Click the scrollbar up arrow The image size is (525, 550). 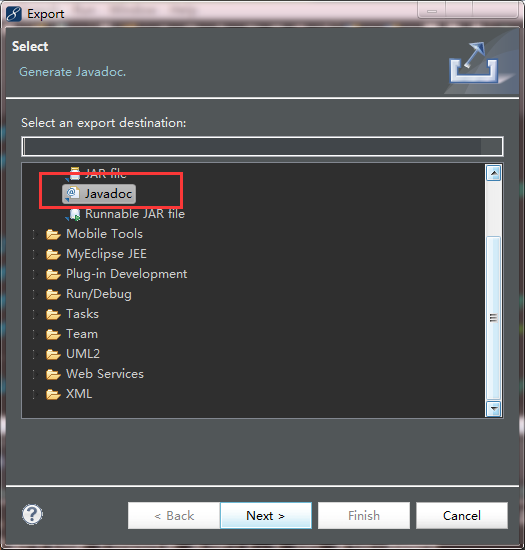[493, 173]
